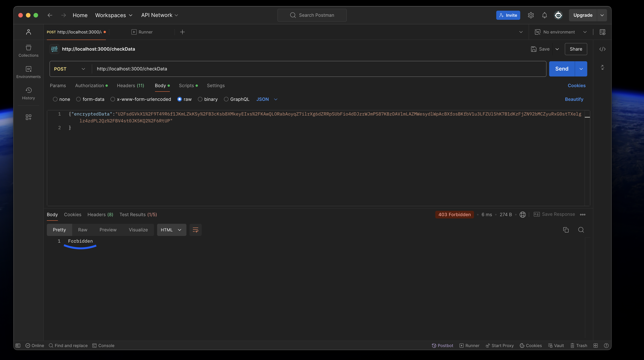
Task: Click the Invite button
Action: [x=508, y=15]
